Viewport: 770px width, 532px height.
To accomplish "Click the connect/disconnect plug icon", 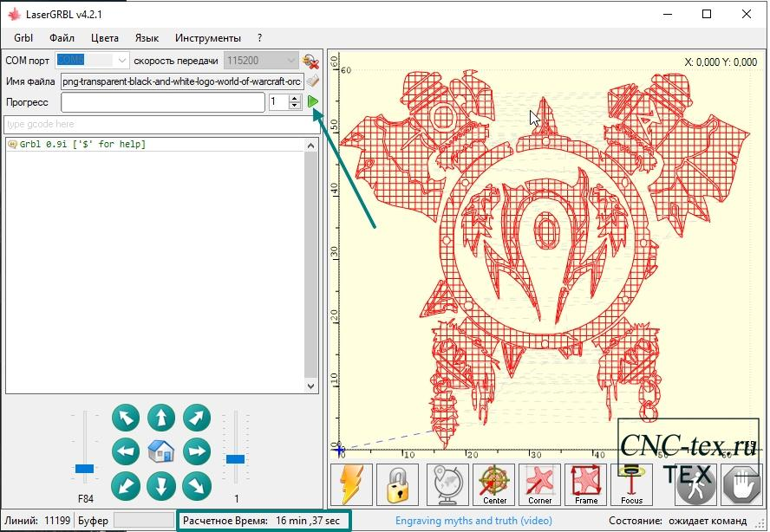I will (310, 62).
